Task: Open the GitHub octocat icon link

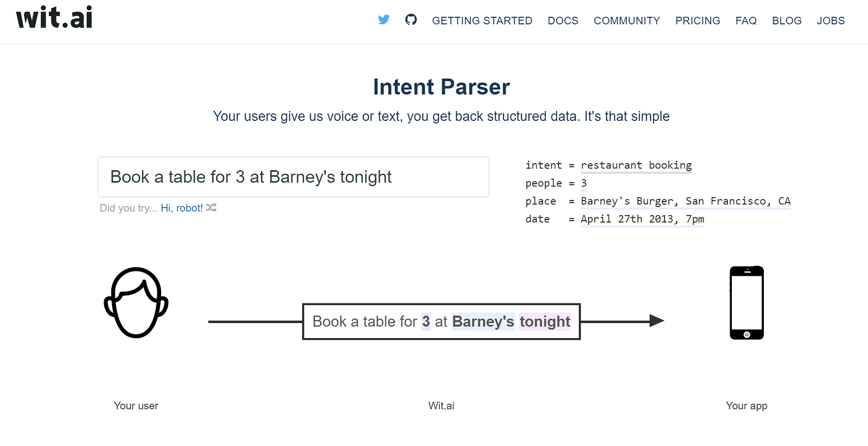Action: tap(411, 20)
